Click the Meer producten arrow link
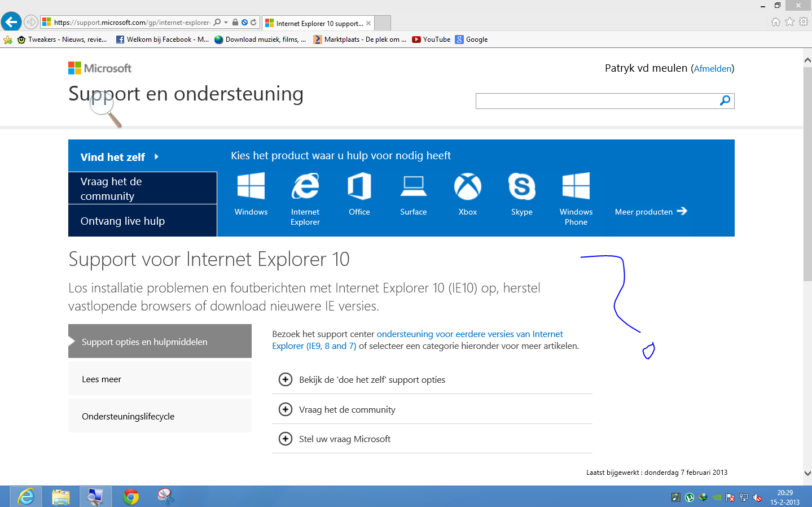 coord(651,211)
